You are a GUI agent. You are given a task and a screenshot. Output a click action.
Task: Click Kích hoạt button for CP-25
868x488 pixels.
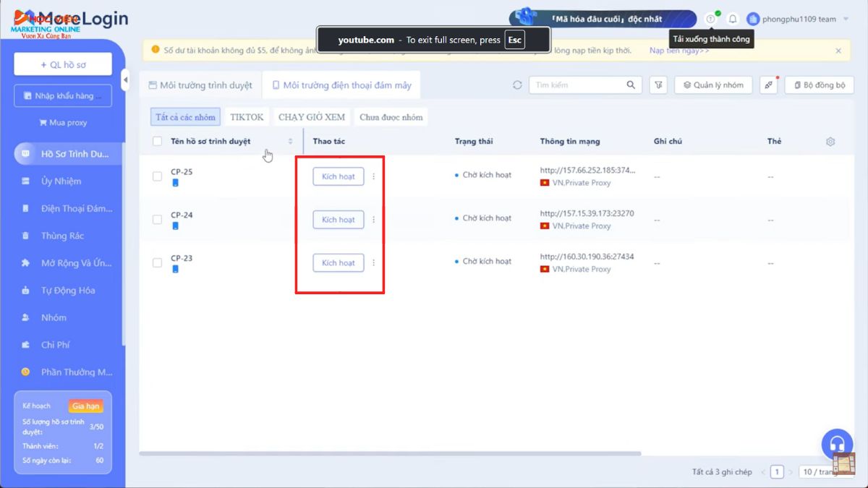[339, 176]
